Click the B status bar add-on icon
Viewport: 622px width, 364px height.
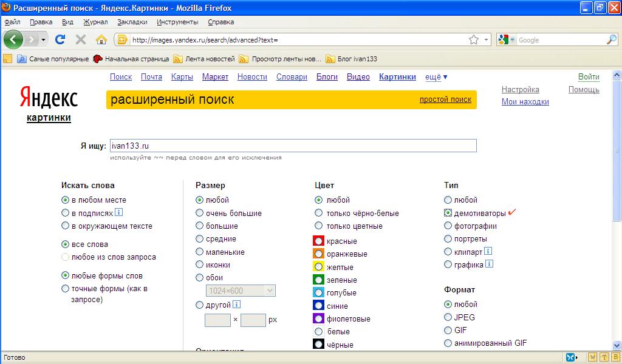pyautogui.click(x=616, y=357)
